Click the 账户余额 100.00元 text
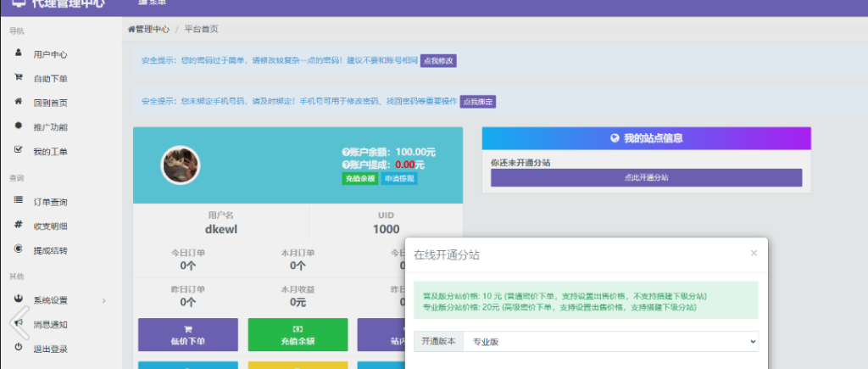 (393, 153)
